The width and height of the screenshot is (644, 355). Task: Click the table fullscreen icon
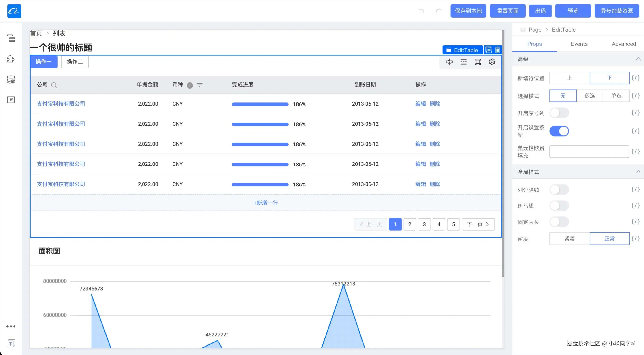pyautogui.click(x=478, y=62)
